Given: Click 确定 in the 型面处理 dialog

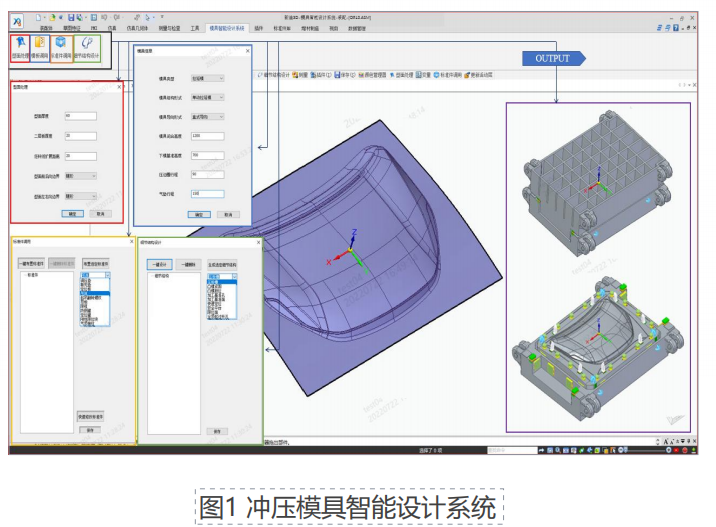Looking at the screenshot, I should click(x=71, y=213).
